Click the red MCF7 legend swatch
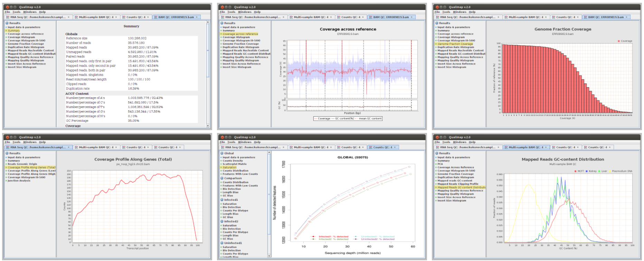 tap(576, 171)
